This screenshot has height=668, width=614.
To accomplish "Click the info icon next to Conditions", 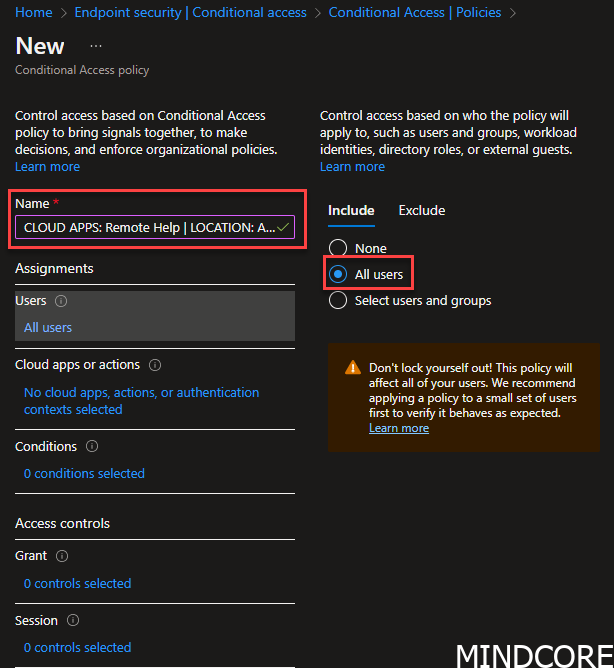I will [x=92, y=446].
